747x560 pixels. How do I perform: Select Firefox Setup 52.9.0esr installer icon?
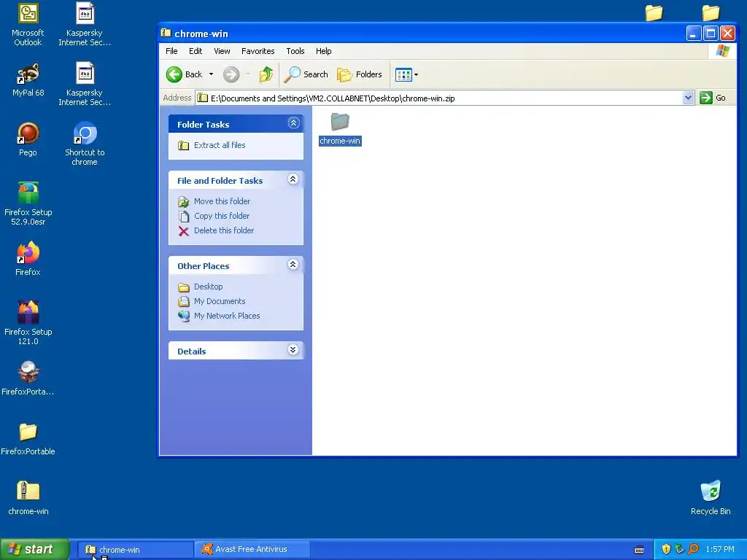[28, 204]
